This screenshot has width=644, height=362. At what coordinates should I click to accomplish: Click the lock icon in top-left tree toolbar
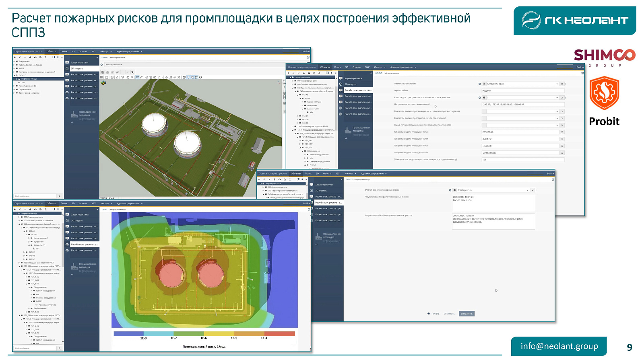coord(30,57)
